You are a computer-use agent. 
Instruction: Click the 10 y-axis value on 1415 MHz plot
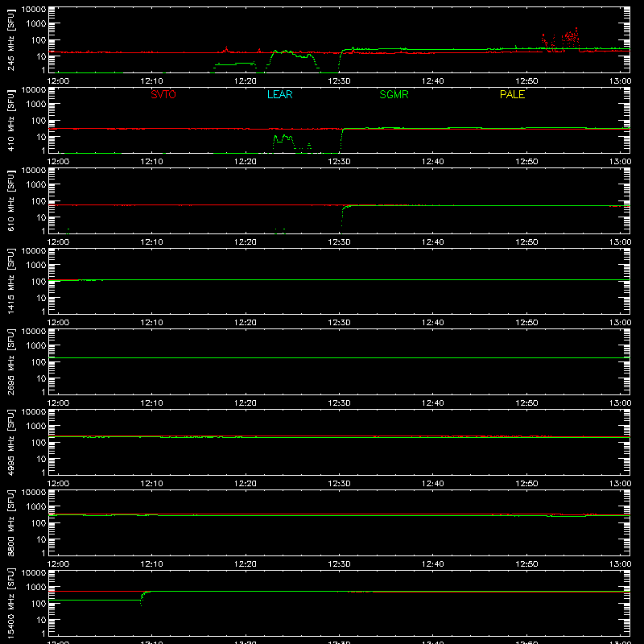tap(41, 298)
